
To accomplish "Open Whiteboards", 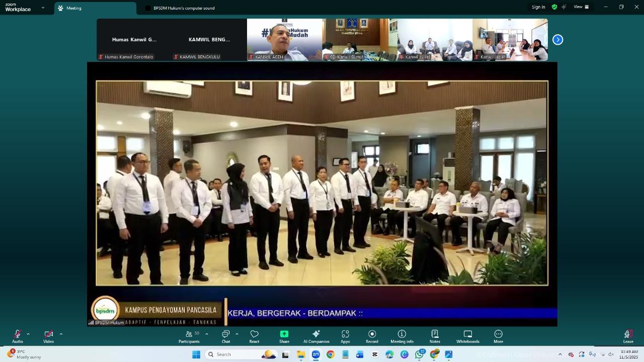I will (467, 336).
